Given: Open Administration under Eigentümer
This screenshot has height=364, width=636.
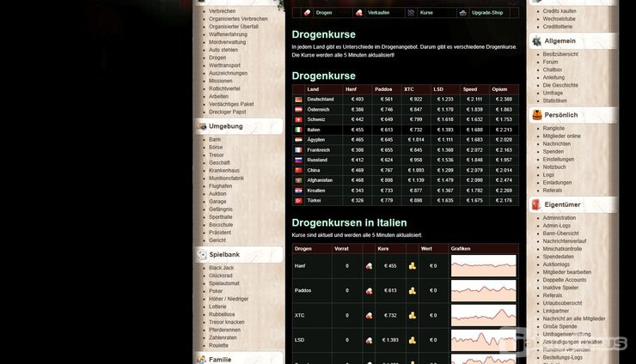Looking at the screenshot, I should coord(560,218).
